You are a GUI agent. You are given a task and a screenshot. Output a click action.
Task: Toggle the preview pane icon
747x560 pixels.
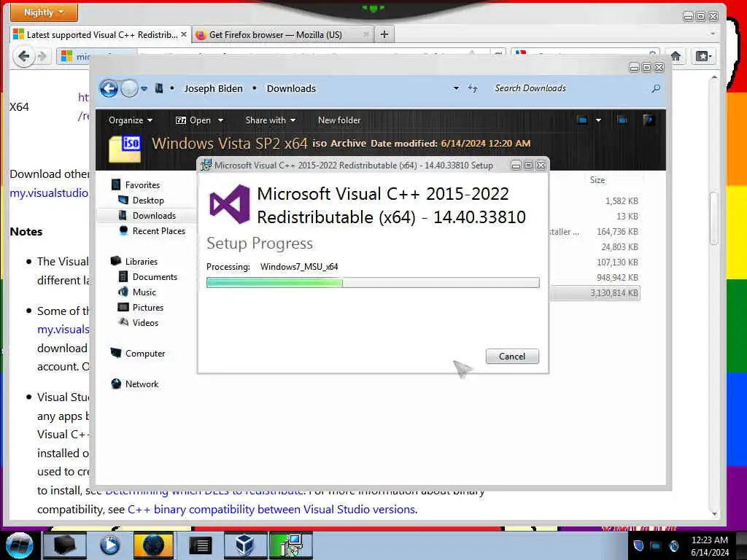pyautogui.click(x=622, y=120)
